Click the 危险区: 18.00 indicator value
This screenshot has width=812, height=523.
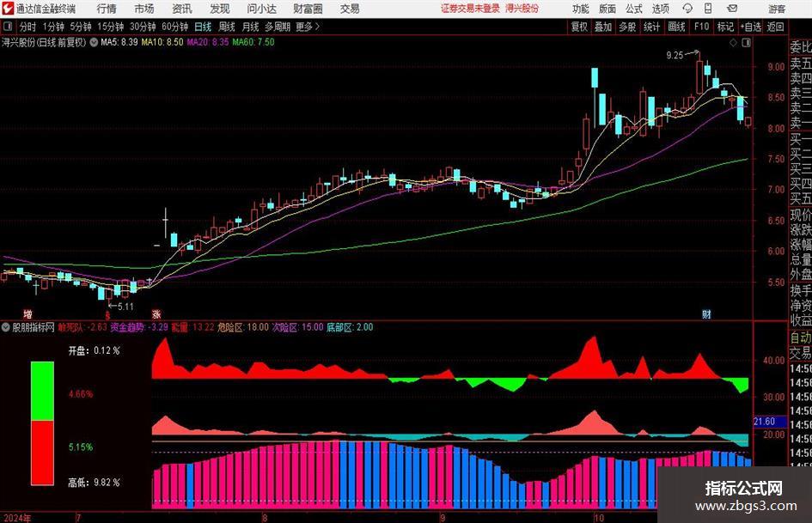pyautogui.click(x=243, y=327)
